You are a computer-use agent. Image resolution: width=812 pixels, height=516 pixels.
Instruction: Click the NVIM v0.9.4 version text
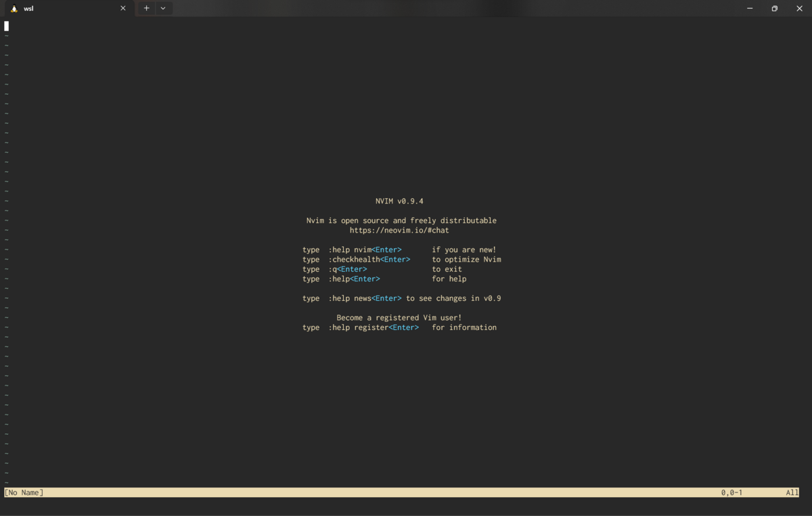(399, 201)
